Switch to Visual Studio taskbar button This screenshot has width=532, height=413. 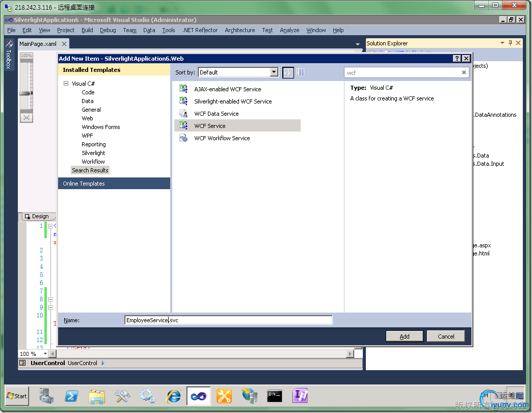tap(199, 396)
